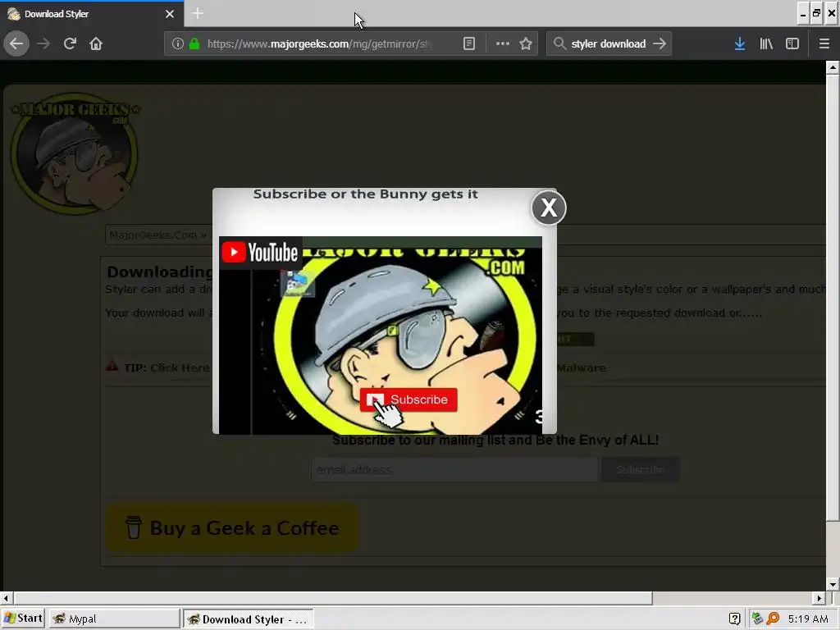Submit search with the go arrow

[x=660, y=43]
